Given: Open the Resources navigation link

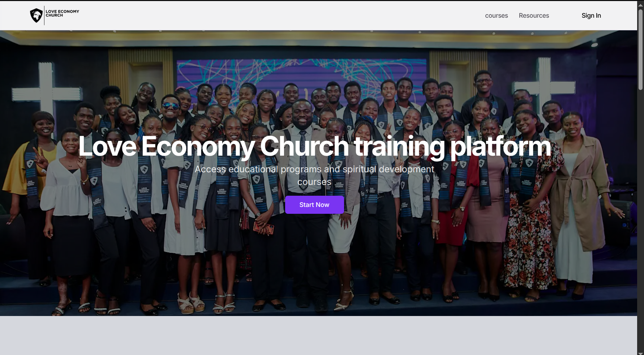Looking at the screenshot, I should click(534, 16).
